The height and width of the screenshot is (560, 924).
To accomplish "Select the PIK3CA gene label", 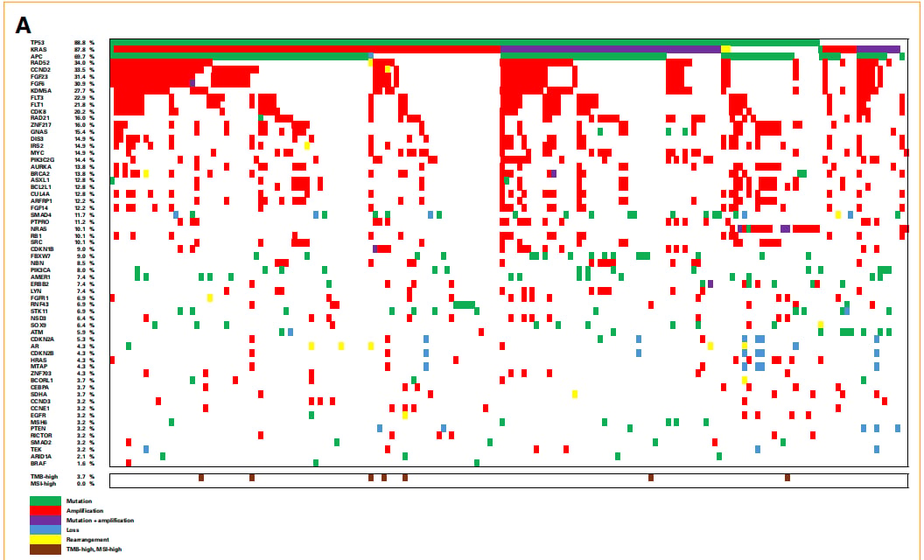I will 40,270.
